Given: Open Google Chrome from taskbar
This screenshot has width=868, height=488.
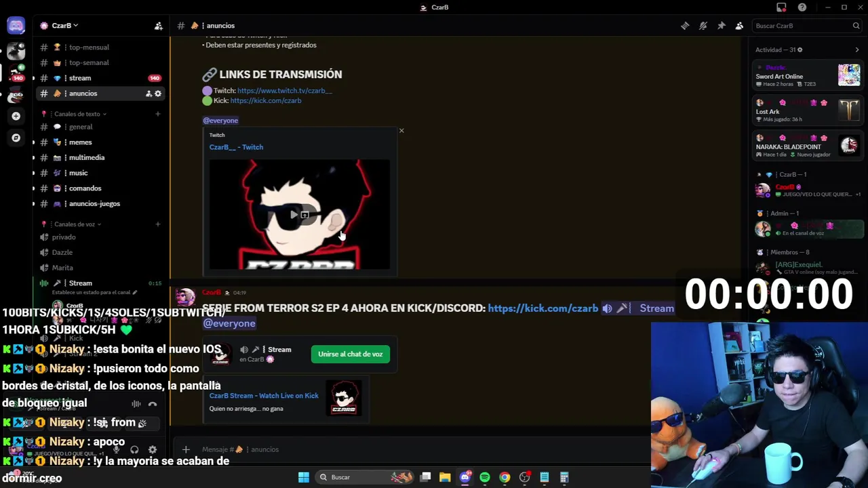Looking at the screenshot, I should click(505, 477).
